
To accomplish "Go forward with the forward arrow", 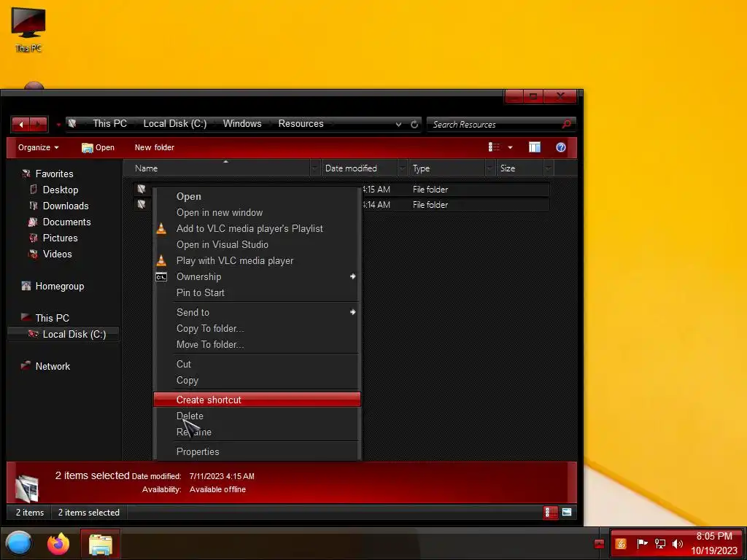I will click(39, 124).
